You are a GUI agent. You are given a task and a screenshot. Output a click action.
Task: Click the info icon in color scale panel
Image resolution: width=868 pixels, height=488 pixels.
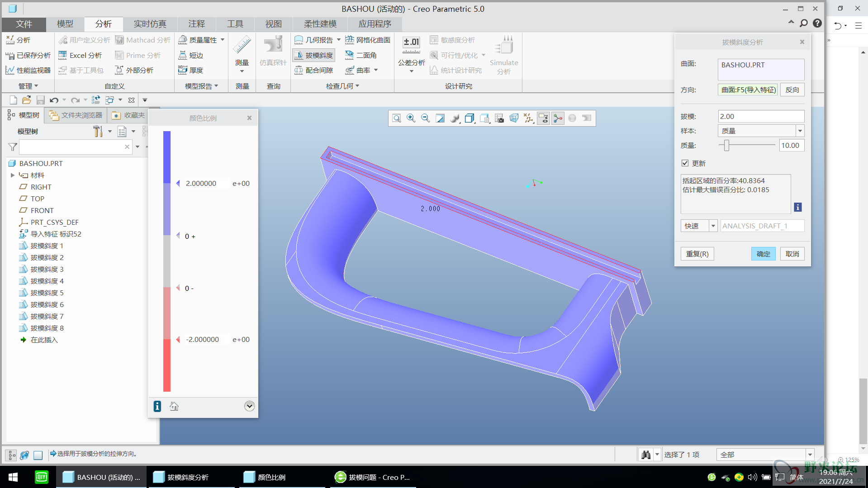click(x=157, y=406)
